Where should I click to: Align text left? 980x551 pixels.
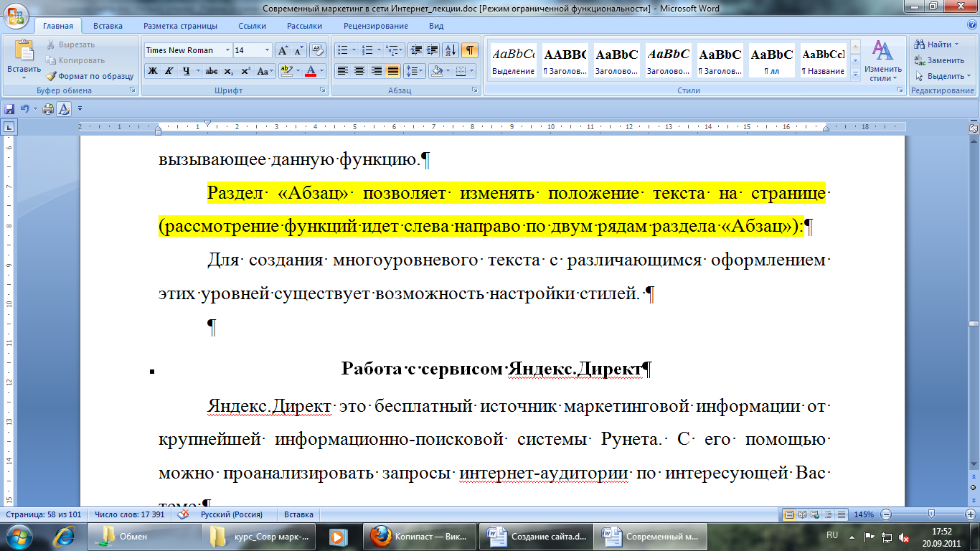(343, 71)
